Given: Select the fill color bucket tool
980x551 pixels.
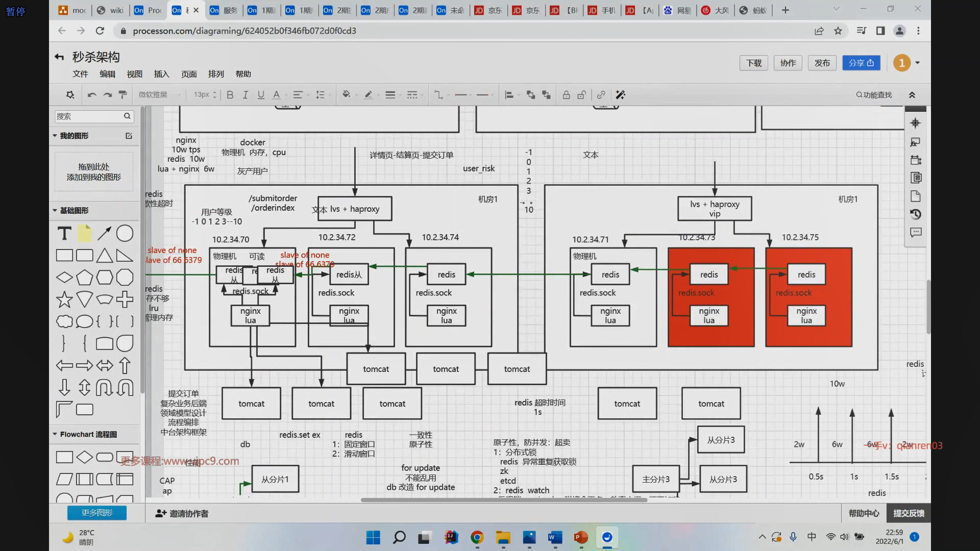Looking at the screenshot, I should point(346,94).
